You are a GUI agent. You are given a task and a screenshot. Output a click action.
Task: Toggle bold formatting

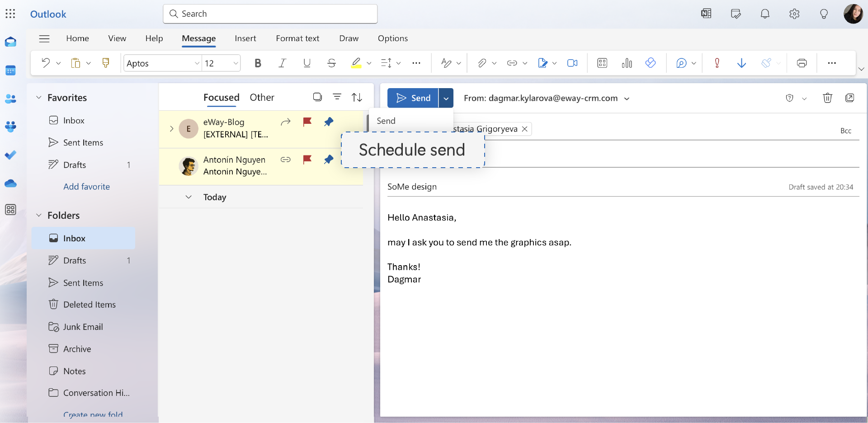click(258, 63)
